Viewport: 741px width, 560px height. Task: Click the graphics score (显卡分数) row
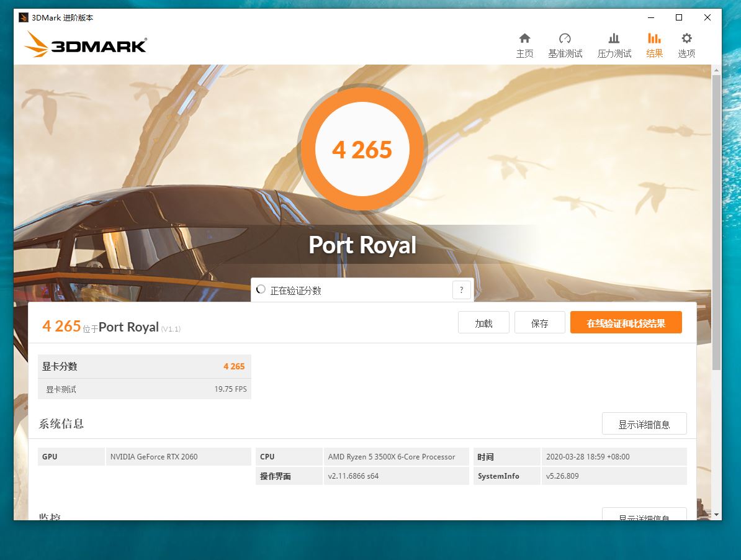[144, 366]
